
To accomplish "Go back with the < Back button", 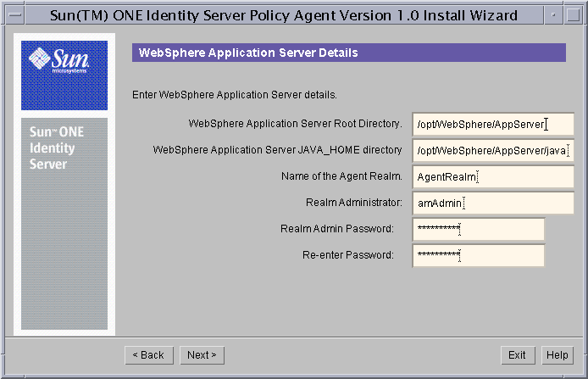I will pyautogui.click(x=149, y=355).
